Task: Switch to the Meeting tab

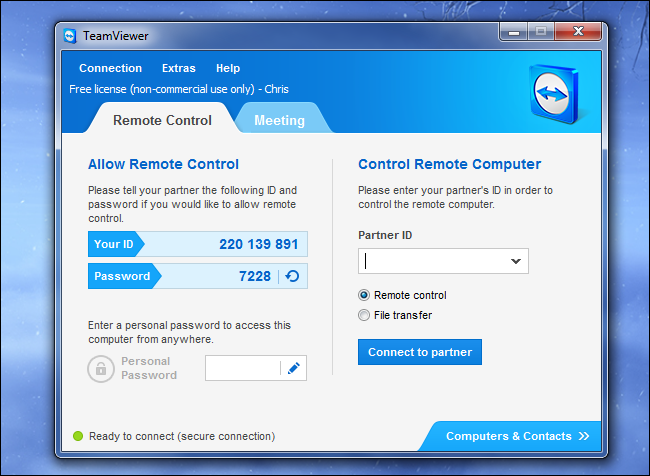Action: (x=279, y=120)
